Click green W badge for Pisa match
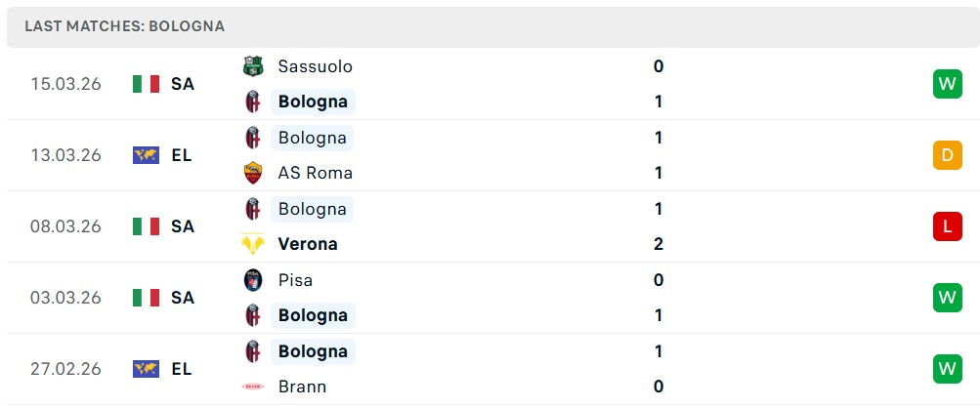 coord(947,298)
